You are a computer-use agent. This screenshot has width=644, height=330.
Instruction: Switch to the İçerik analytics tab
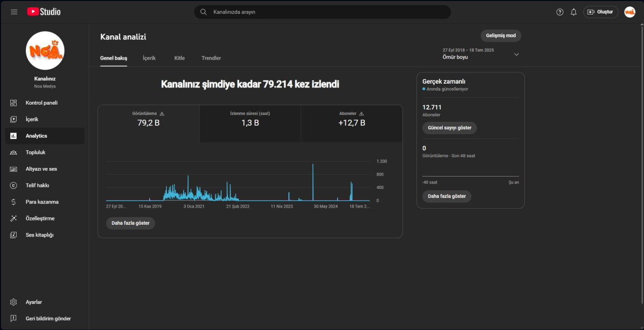point(149,58)
